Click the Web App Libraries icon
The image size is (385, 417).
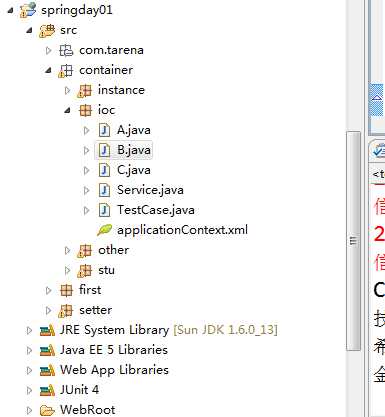[47, 370]
